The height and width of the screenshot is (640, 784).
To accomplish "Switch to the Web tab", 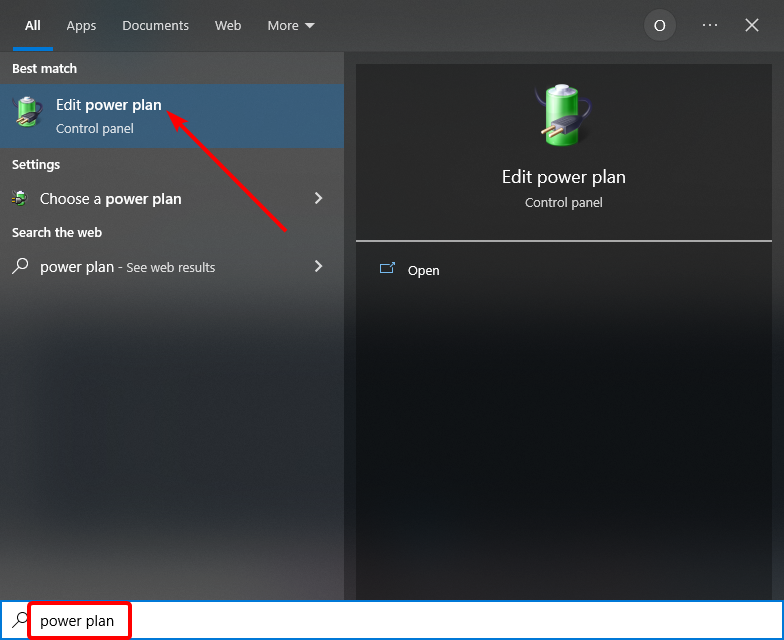I will point(228,26).
